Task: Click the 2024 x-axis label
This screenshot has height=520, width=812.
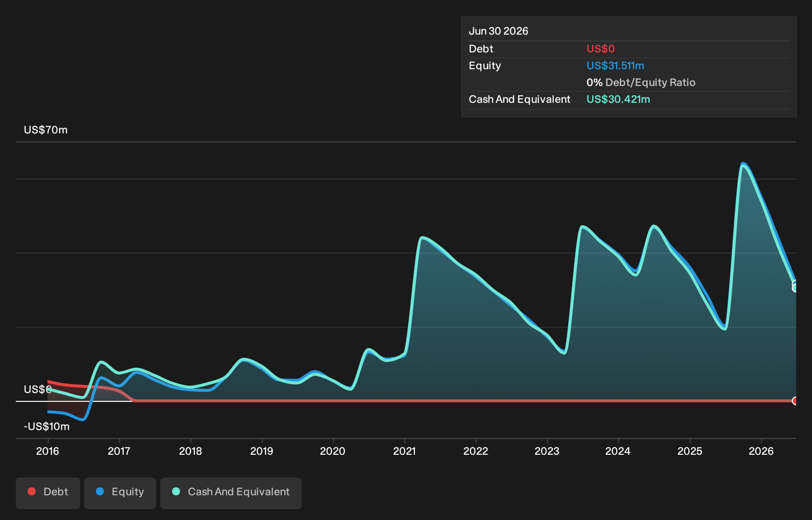Action: [618, 451]
